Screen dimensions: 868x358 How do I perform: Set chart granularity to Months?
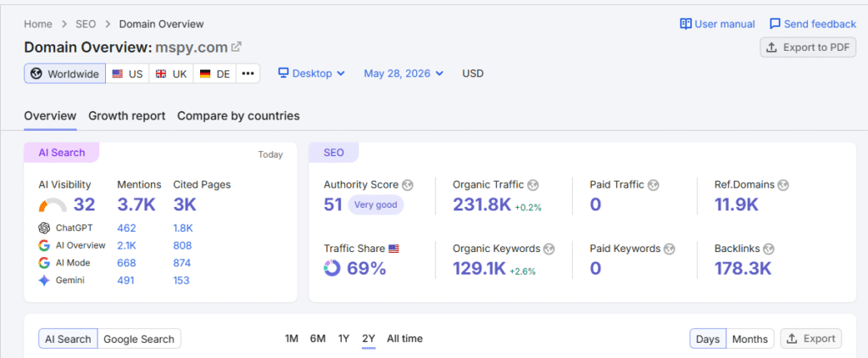pyautogui.click(x=750, y=339)
